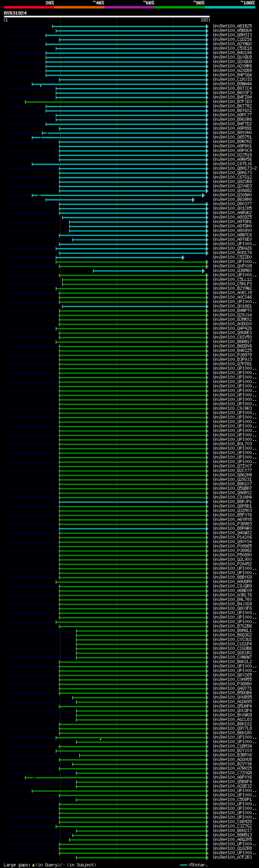Click UniRef100_B3RPX6 label

232,755
